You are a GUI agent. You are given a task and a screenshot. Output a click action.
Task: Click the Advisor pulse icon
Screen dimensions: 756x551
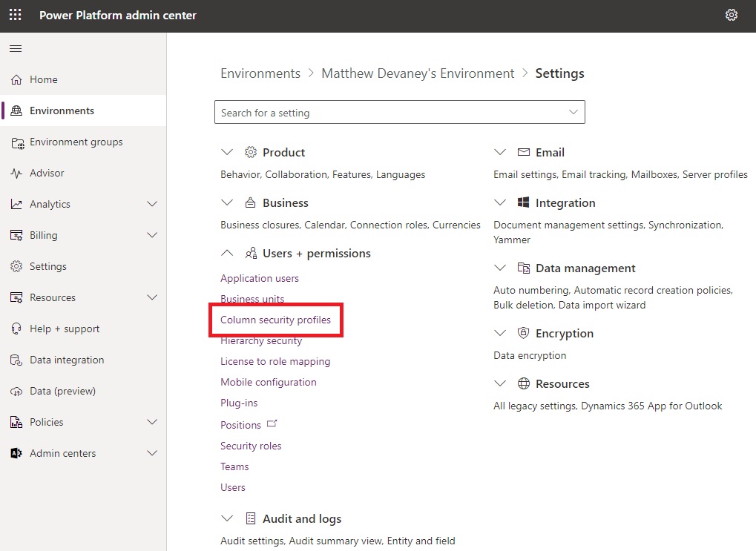(x=16, y=173)
